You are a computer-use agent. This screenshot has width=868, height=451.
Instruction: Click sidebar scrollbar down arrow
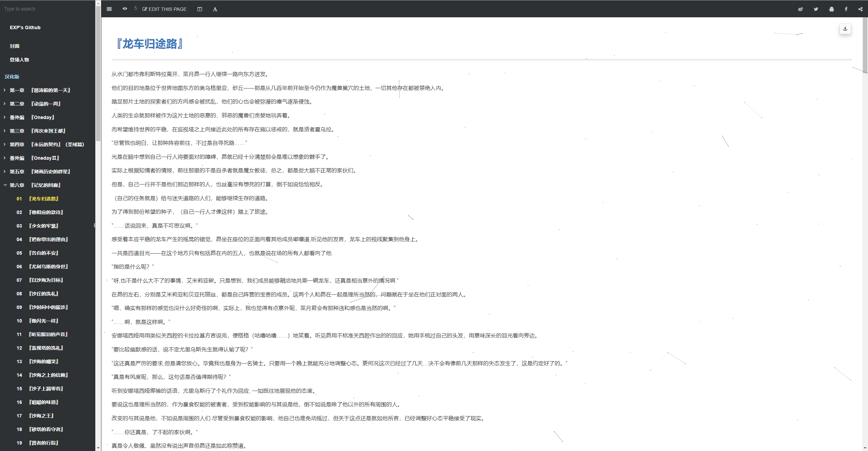[x=98, y=448]
